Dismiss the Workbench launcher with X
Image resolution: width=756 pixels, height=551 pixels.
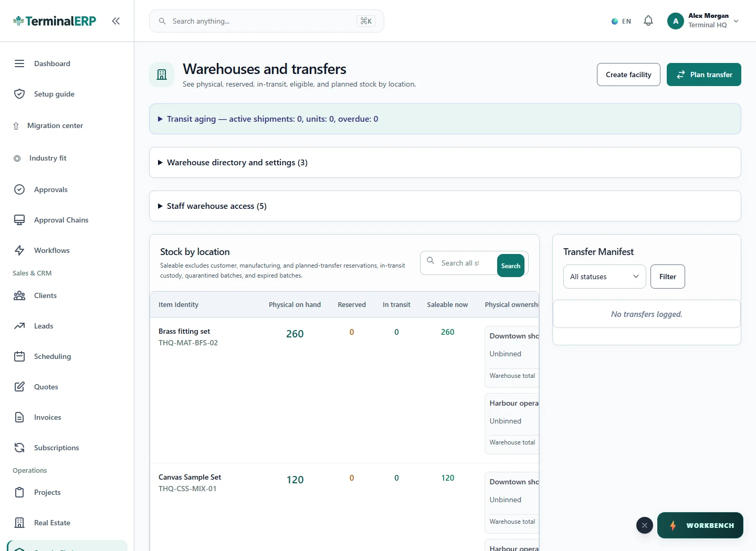click(645, 525)
